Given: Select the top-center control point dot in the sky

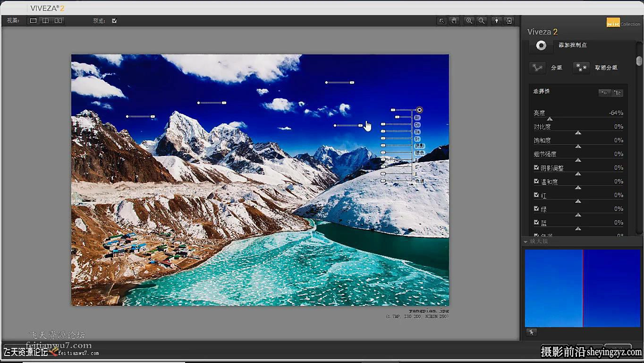Looking at the screenshot, I should pos(327,83).
